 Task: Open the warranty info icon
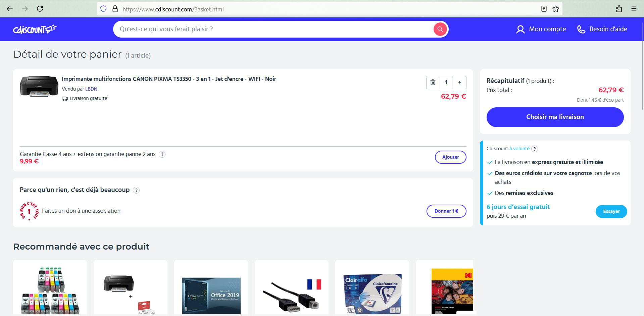coord(162,154)
